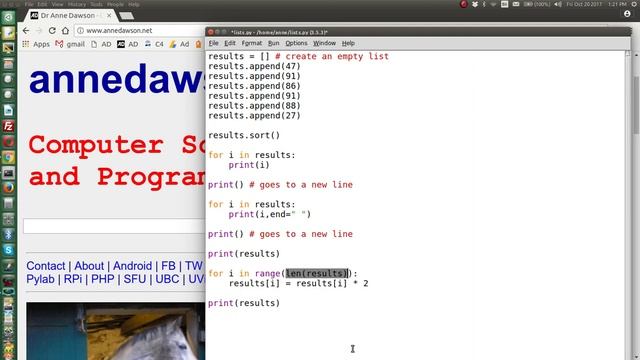Screen dimensions: 640x360
Task: Open the clock date and time indicator
Action: click(x=596, y=4)
